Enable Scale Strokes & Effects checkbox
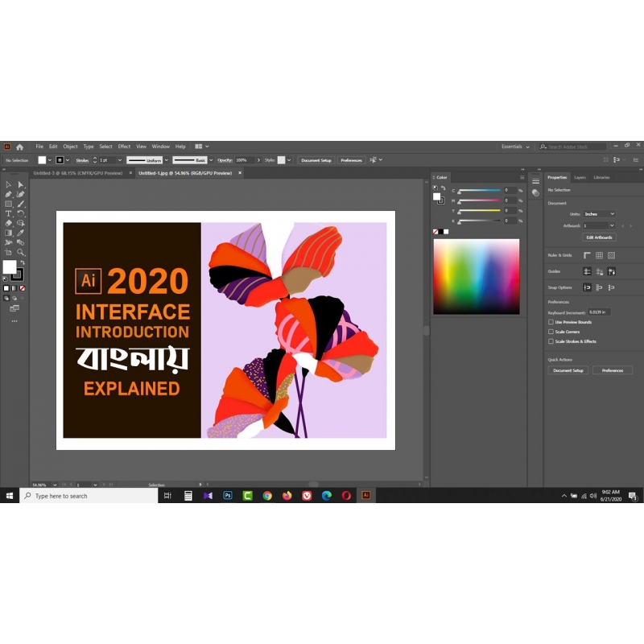 point(551,341)
